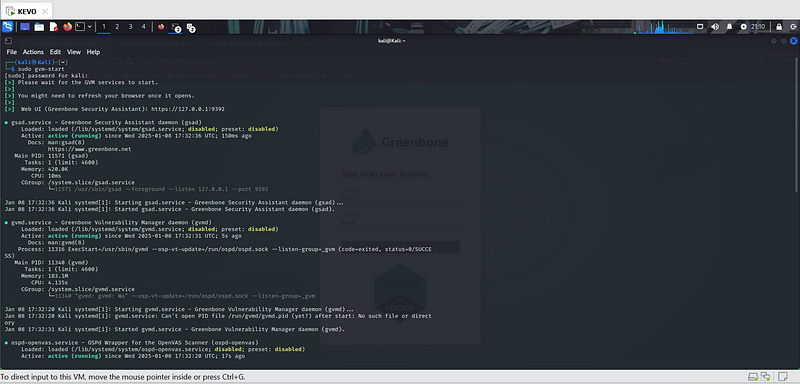Screen dimensions: 800x384
Task: Open the display settings tray icon
Action: click(x=701, y=27)
